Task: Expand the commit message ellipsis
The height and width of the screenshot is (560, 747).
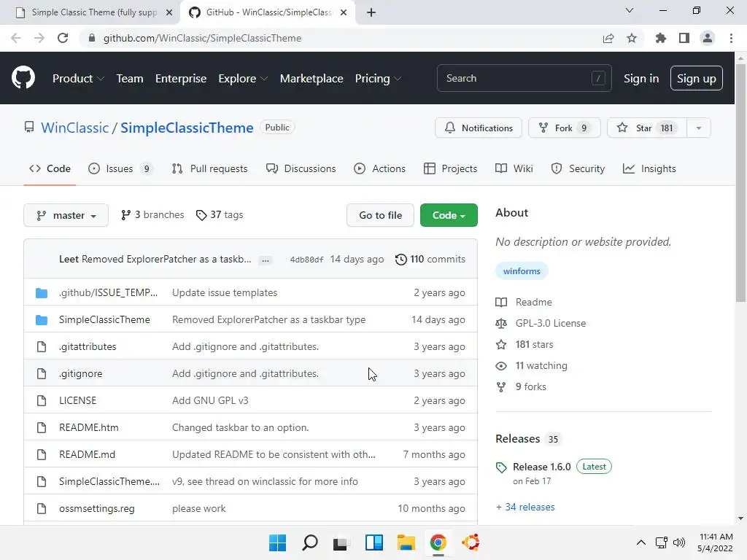Action: pyautogui.click(x=266, y=260)
